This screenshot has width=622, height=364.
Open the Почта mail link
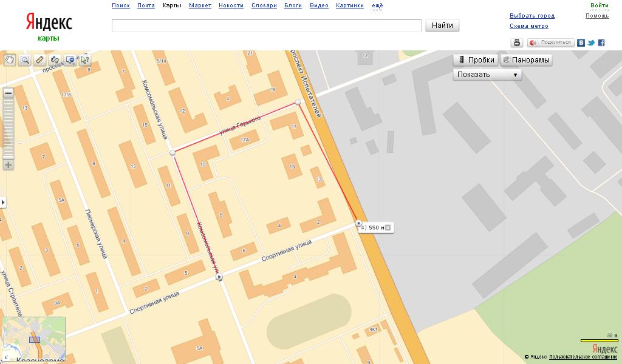[x=146, y=5]
